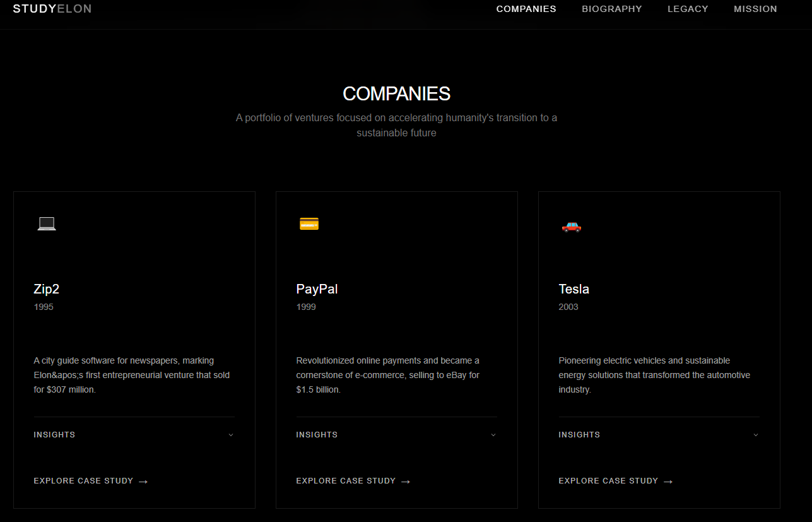Click the year 1995 under Zip2
The height and width of the screenshot is (522, 812).
coord(44,307)
